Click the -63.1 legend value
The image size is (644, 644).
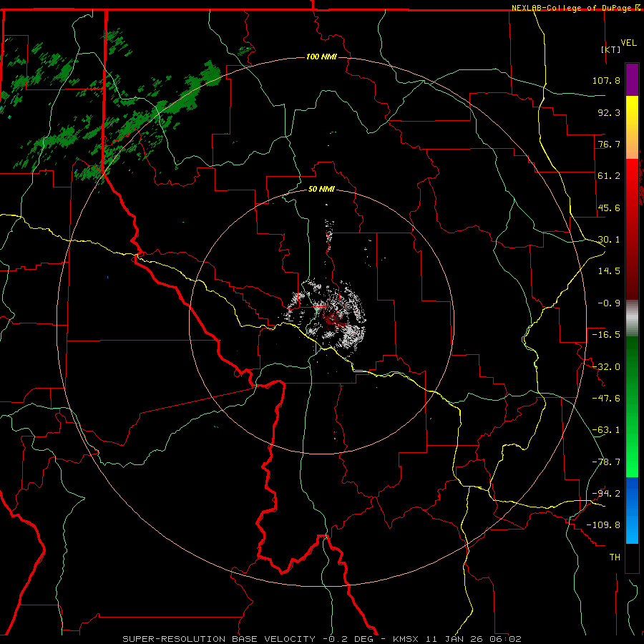click(x=606, y=430)
